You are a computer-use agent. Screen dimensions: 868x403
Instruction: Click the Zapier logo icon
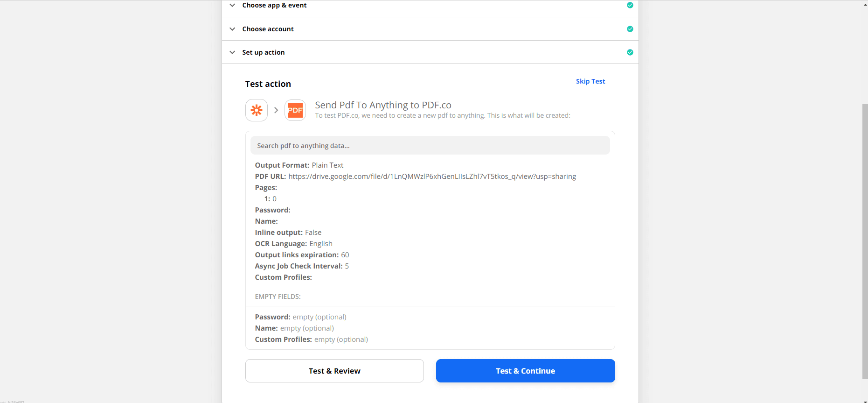point(256,110)
